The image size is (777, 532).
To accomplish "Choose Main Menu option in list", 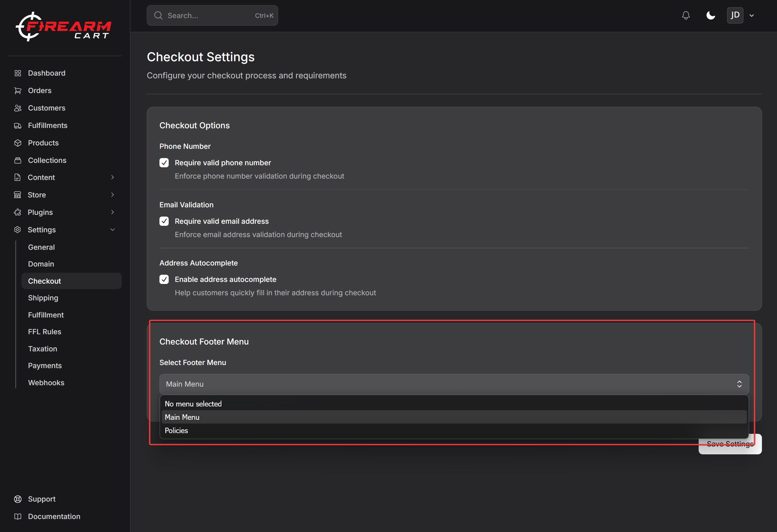I will [454, 417].
